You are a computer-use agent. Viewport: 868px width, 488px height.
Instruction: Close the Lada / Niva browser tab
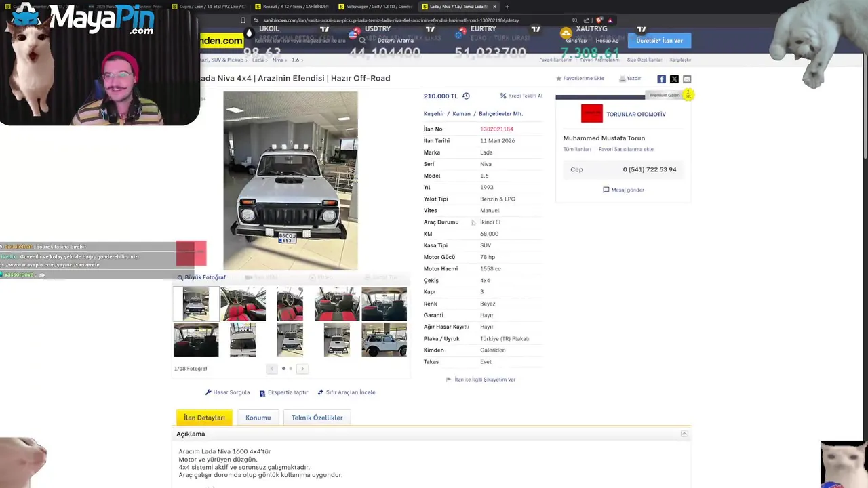(494, 7)
